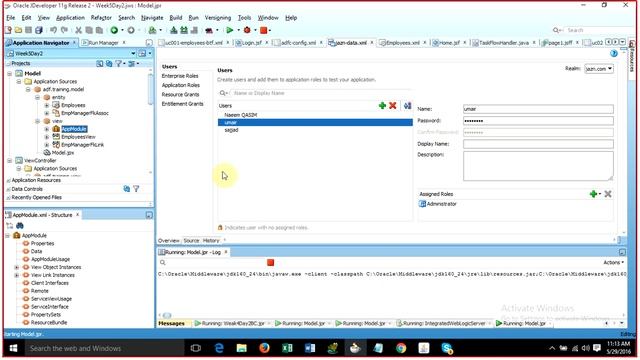Viewport: 640px width, 360px height.
Task: Open the Actions dropdown in log panel
Action: [x=613, y=262]
